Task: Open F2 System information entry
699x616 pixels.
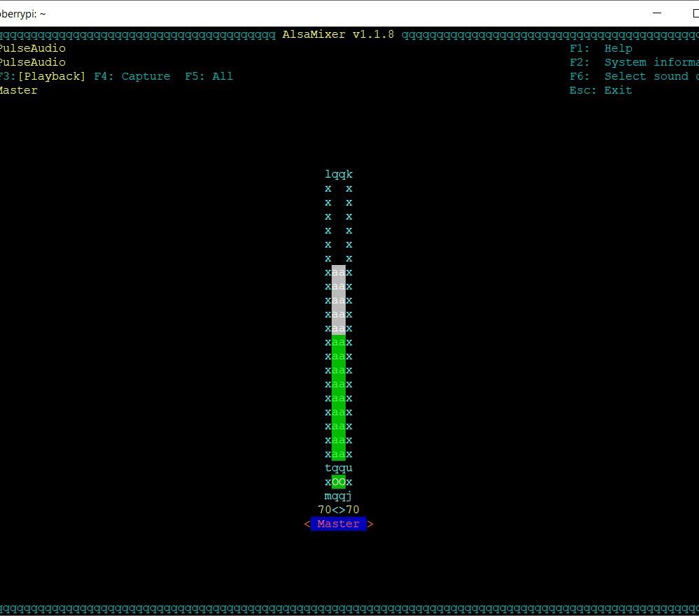Action: [x=635, y=62]
